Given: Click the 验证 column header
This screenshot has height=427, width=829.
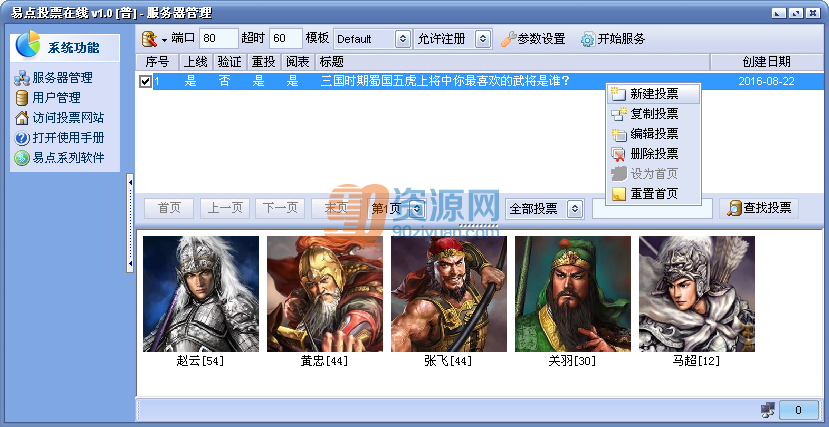Looking at the screenshot, I should [229, 62].
